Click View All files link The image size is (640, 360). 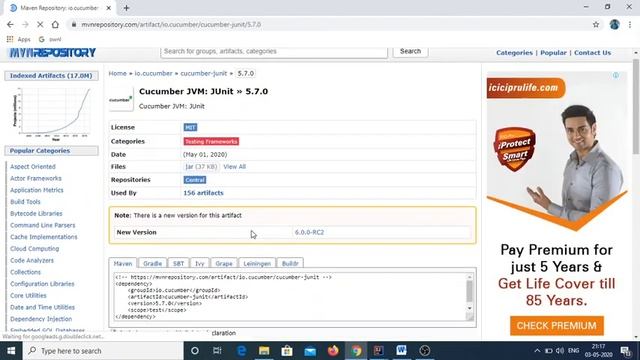234,167
